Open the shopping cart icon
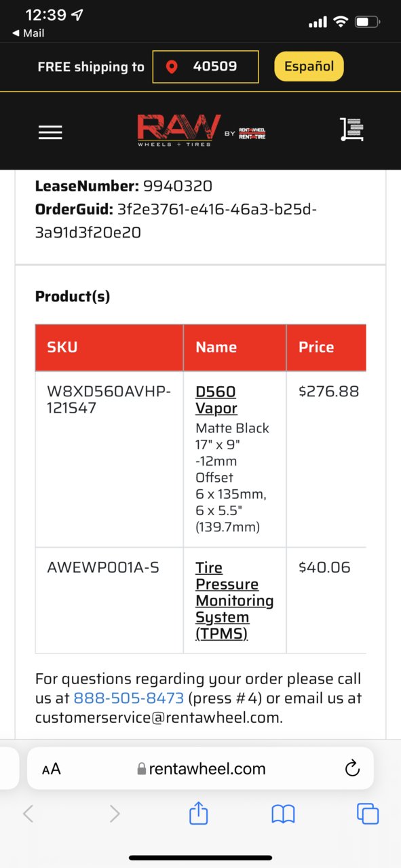401x868 pixels. (x=351, y=130)
